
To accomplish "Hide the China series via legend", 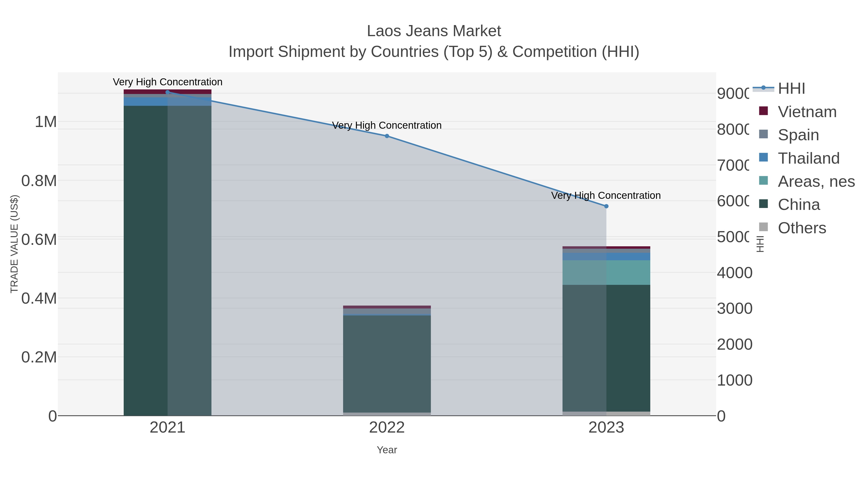I will coord(789,205).
